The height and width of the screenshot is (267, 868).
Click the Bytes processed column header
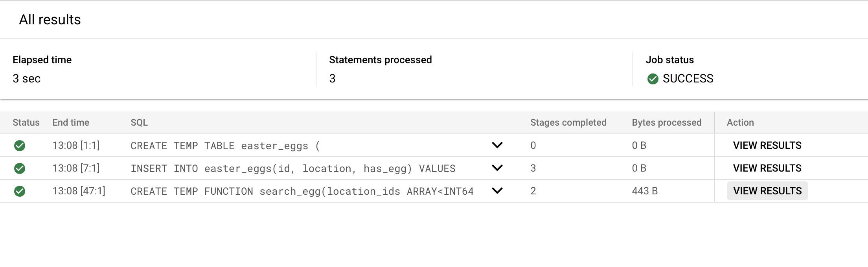click(666, 123)
